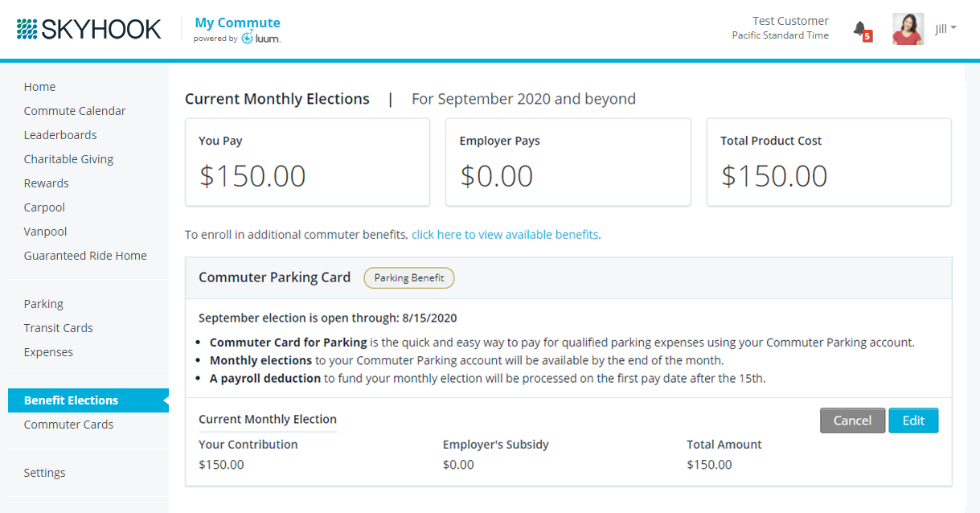Image resolution: width=980 pixels, height=513 pixels.
Task: Open Leaderboards from the sidebar
Action: pyautogui.click(x=60, y=135)
